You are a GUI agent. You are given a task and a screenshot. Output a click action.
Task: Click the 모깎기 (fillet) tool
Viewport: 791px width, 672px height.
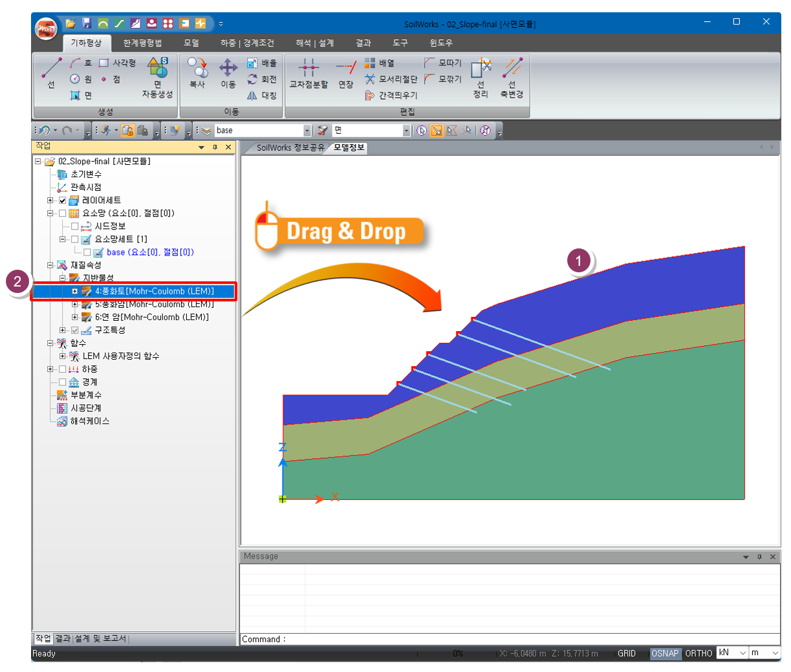(x=443, y=79)
